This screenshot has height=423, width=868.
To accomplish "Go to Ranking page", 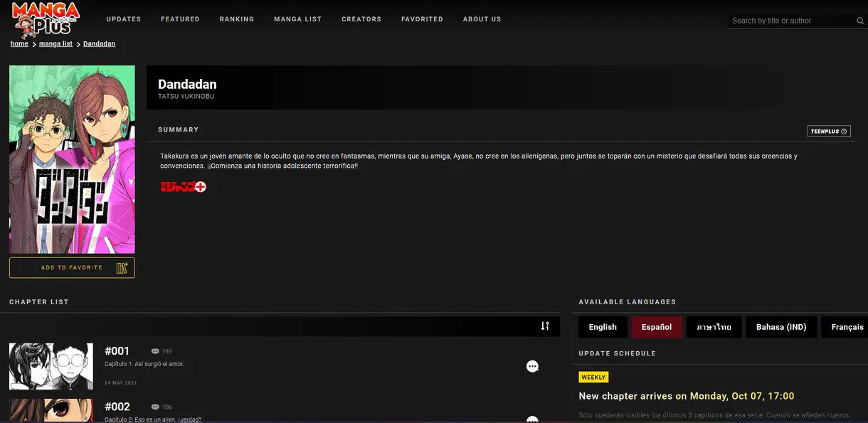I will pos(237,19).
